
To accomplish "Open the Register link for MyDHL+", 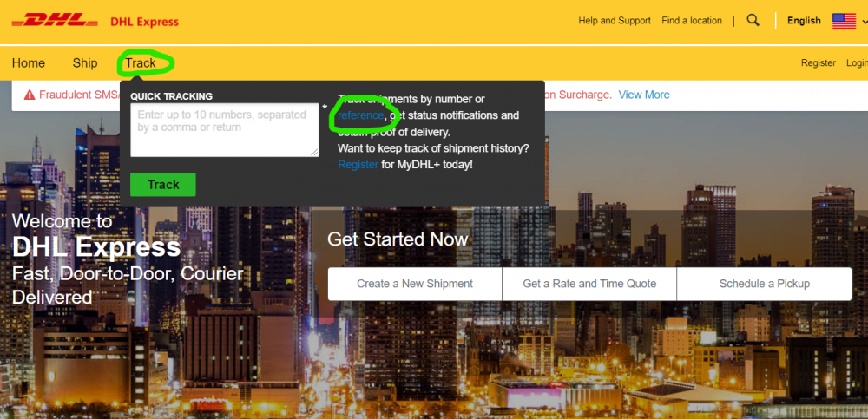I will point(358,164).
